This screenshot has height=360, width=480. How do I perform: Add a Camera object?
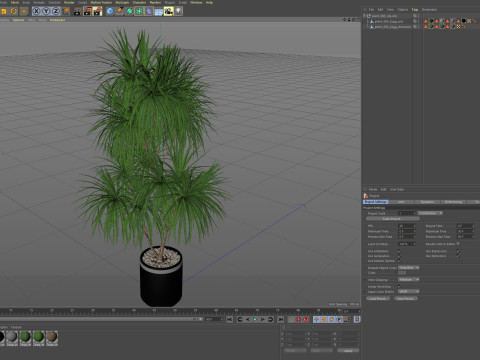coord(168,11)
